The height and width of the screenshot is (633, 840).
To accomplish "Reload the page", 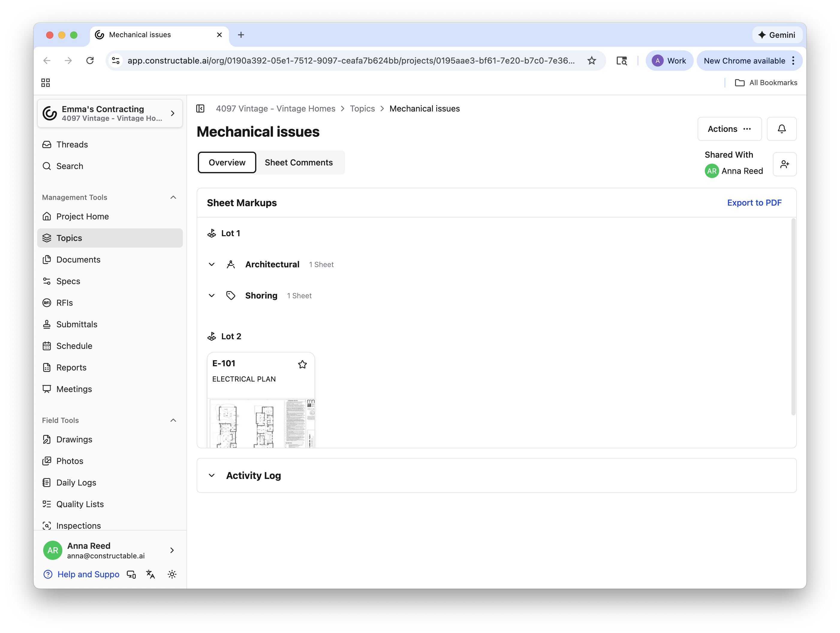I will [90, 61].
